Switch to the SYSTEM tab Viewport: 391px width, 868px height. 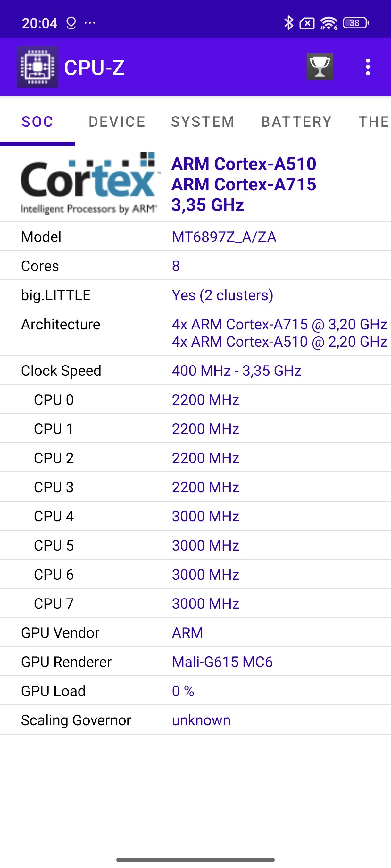tap(203, 122)
